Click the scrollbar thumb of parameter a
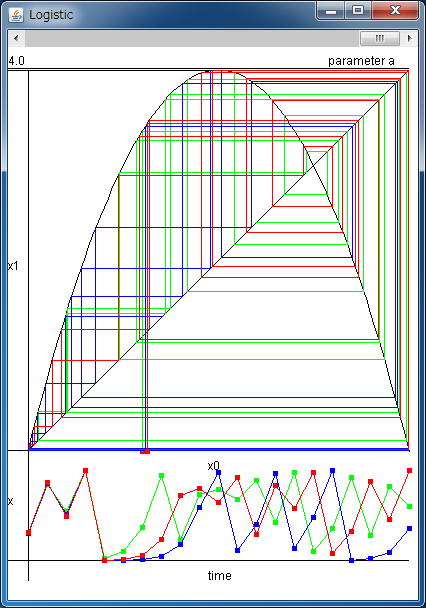This screenshot has width=426, height=608. point(379,38)
